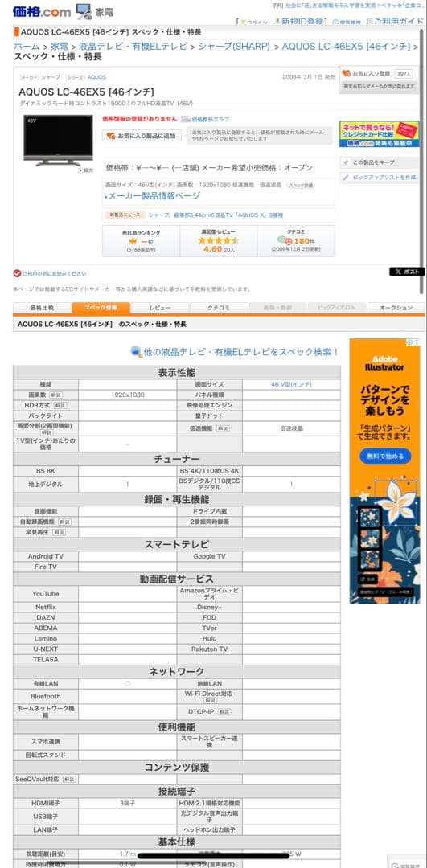The height and width of the screenshot is (868, 427).
Task: Open 液晶テレビ・有機ELテレビ breadcrumb link
Action: (x=133, y=46)
